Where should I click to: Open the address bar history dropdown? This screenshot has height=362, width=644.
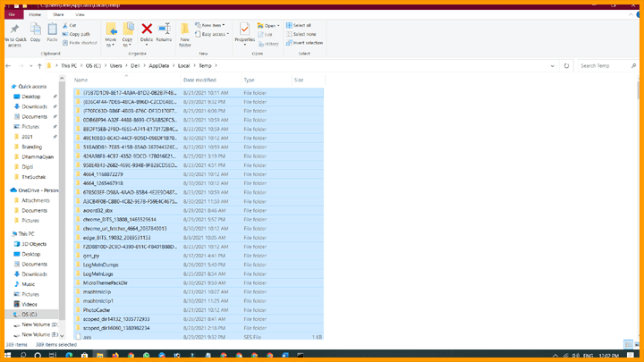tap(555, 65)
